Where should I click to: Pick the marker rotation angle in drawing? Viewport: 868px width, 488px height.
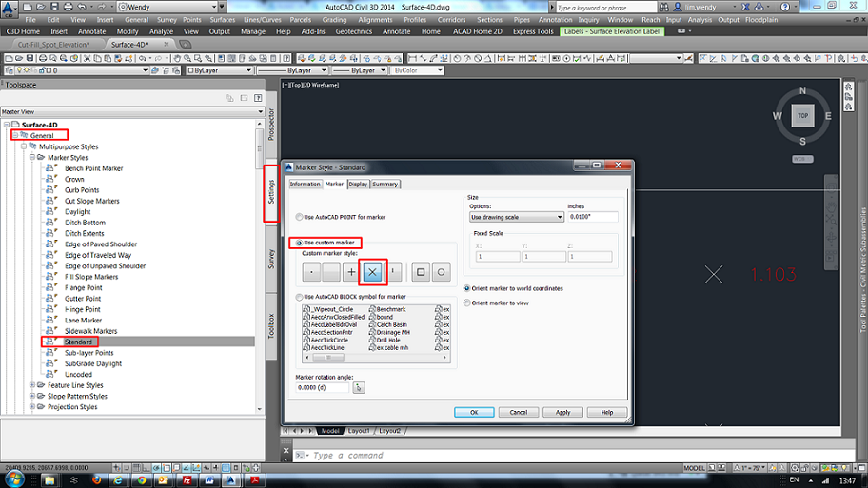pyautogui.click(x=359, y=388)
